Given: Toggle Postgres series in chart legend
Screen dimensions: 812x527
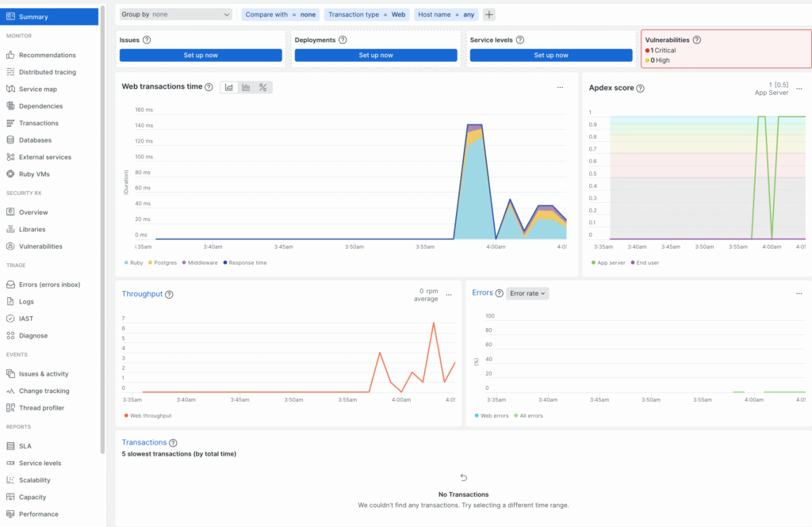Looking at the screenshot, I should pos(163,262).
